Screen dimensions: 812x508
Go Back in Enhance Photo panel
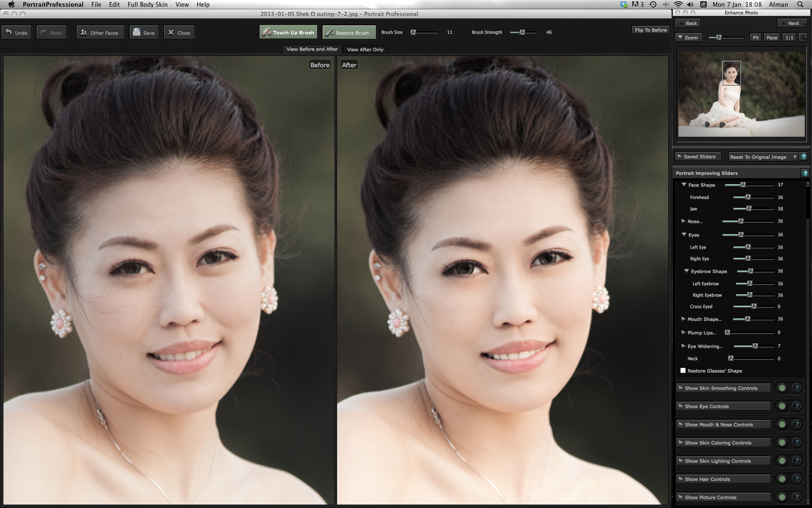point(688,23)
